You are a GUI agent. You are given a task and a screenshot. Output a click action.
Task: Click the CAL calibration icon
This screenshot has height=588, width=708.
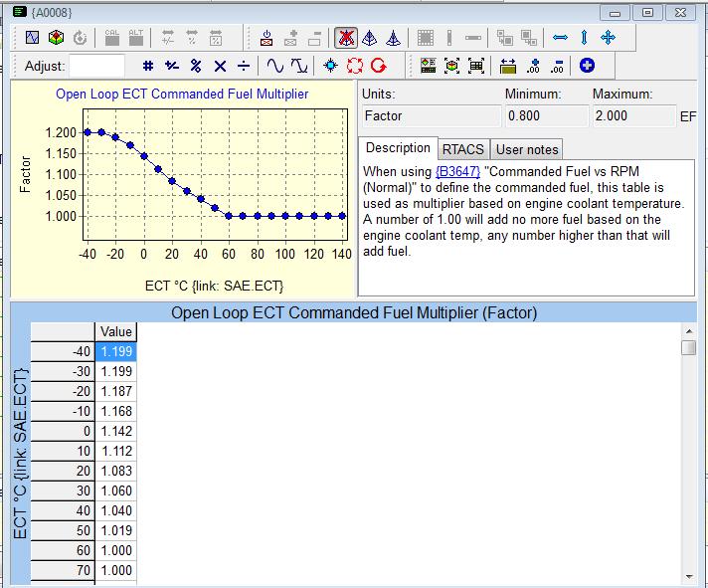pyautogui.click(x=112, y=38)
